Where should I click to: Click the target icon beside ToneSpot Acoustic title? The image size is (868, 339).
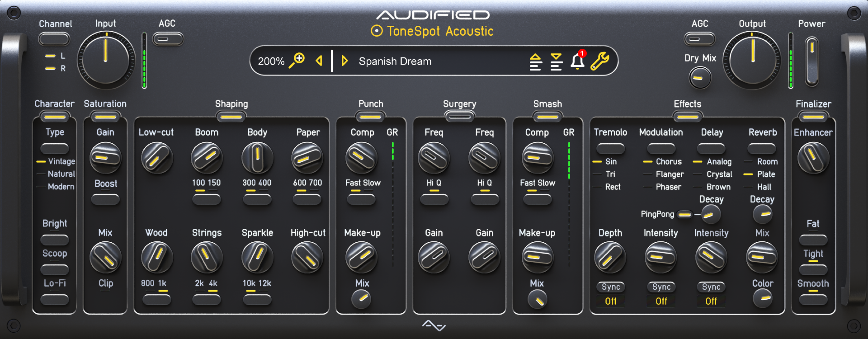click(x=376, y=31)
